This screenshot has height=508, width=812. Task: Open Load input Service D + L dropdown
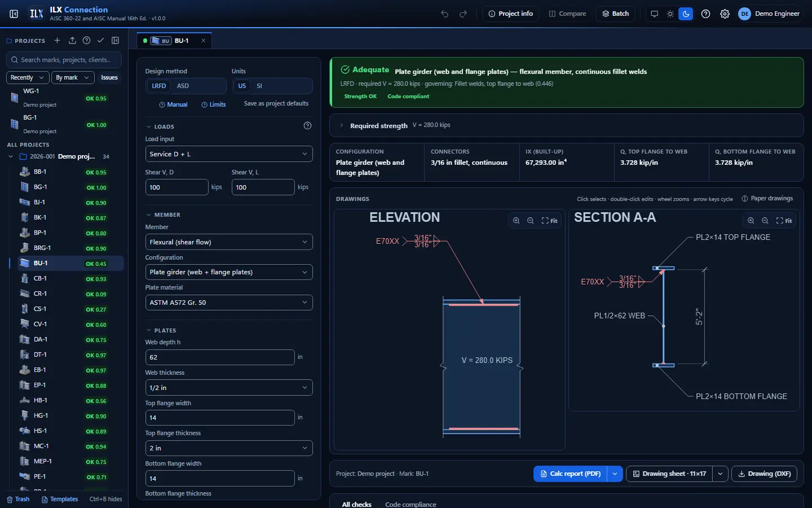[x=229, y=154]
